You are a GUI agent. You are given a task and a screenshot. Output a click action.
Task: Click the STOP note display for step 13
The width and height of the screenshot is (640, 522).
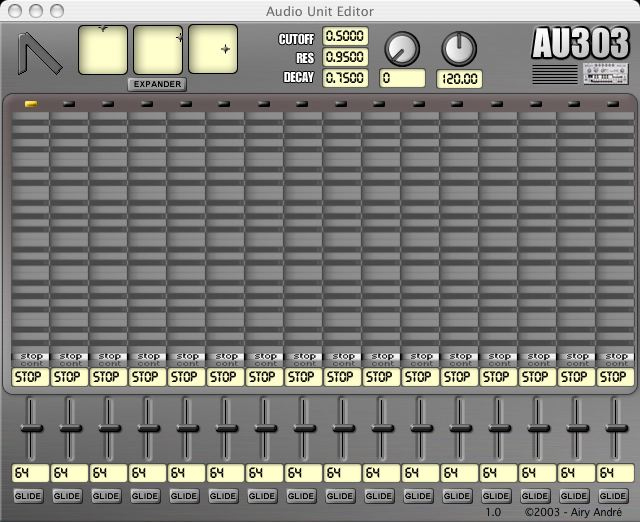(x=499, y=377)
